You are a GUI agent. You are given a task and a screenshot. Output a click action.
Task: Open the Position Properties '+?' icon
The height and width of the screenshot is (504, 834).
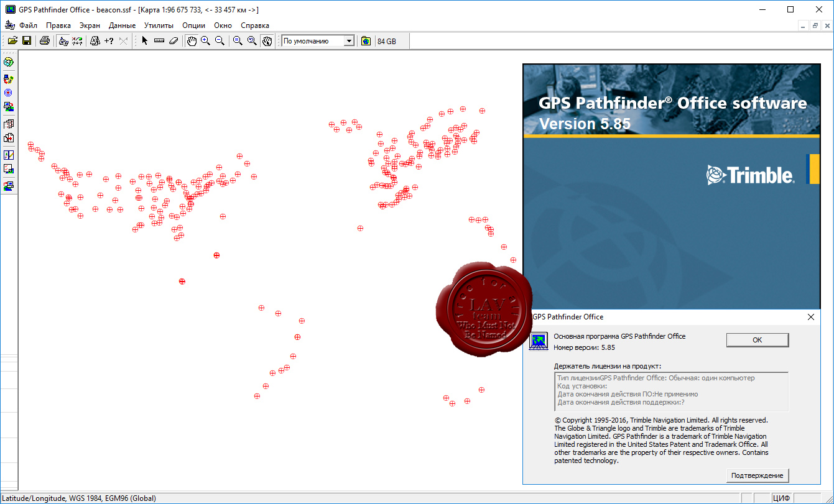109,41
